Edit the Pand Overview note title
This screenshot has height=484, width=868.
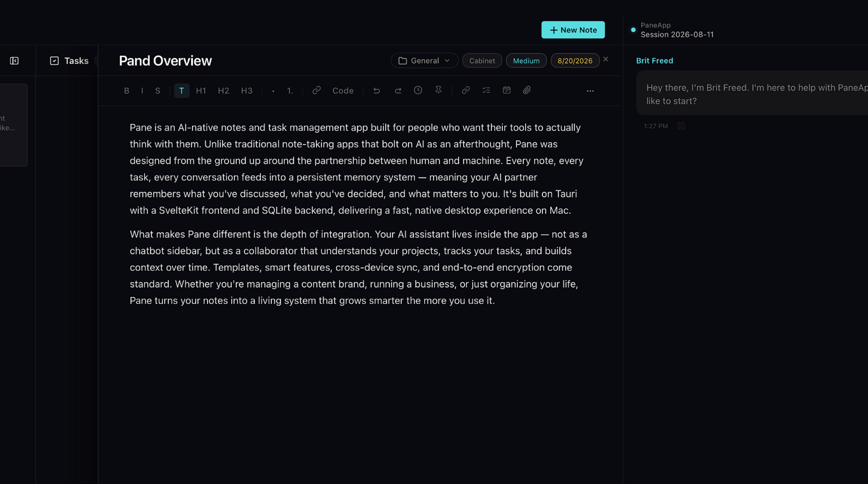click(165, 60)
